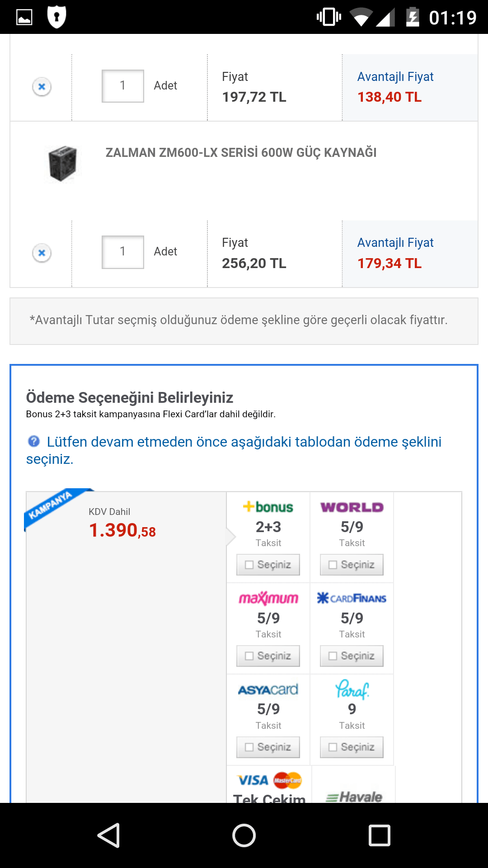The height and width of the screenshot is (868, 488).
Task: Select Bonus 2+3 Taksit checkbox
Action: click(x=268, y=565)
